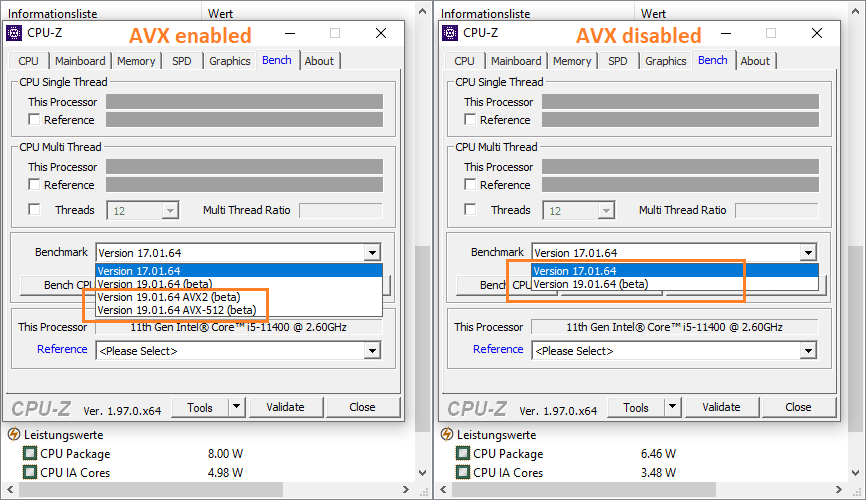Click CPU-Z app icon in right window title

tap(450, 33)
